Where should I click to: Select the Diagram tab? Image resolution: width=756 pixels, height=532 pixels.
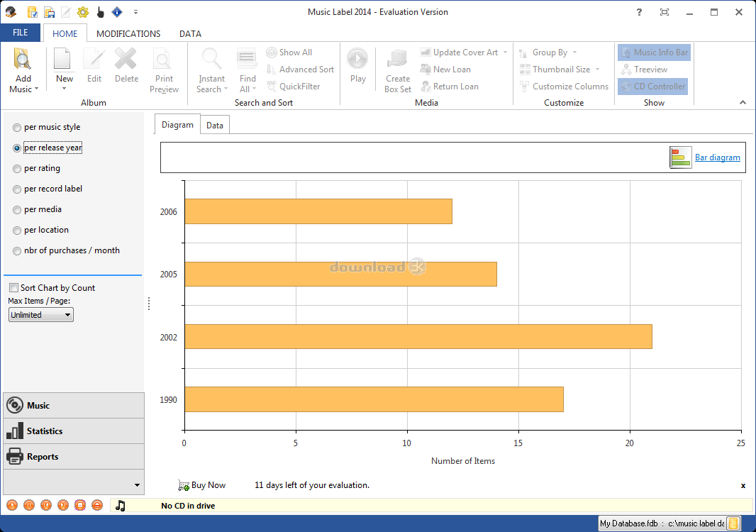point(177,125)
